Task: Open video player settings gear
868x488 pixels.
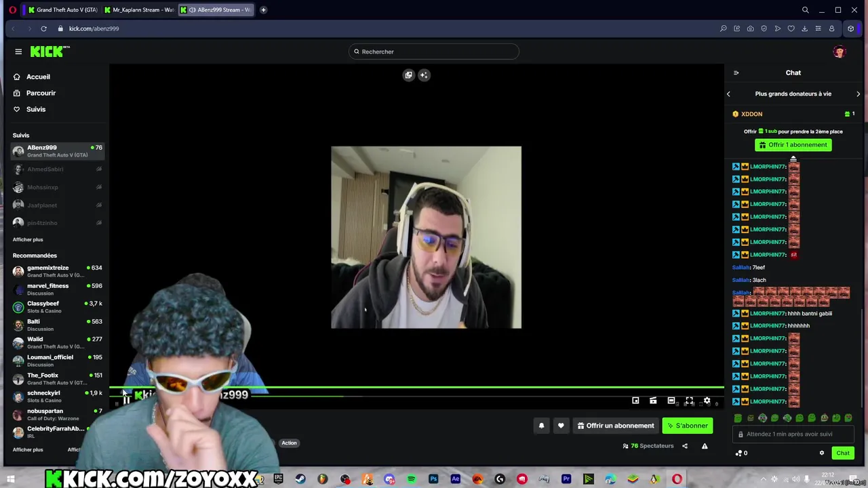Action: 707,401
